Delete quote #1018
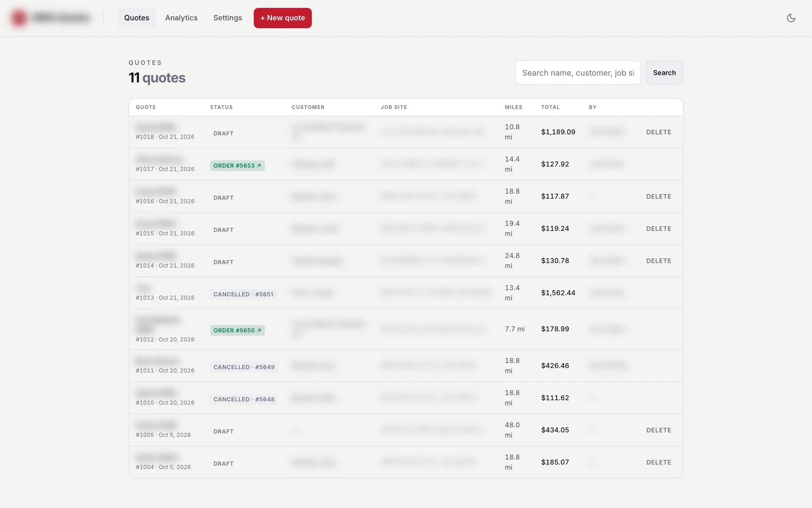 (658, 132)
